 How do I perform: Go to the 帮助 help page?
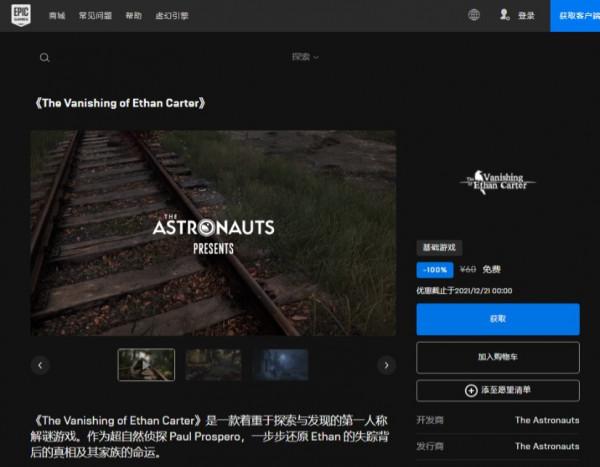tap(134, 16)
